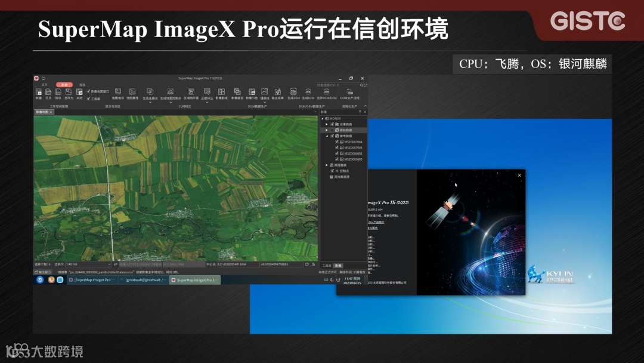This screenshot has width=644, height=363.
Task: Click the 打开 (Open) workspace icon
Action: point(48,92)
